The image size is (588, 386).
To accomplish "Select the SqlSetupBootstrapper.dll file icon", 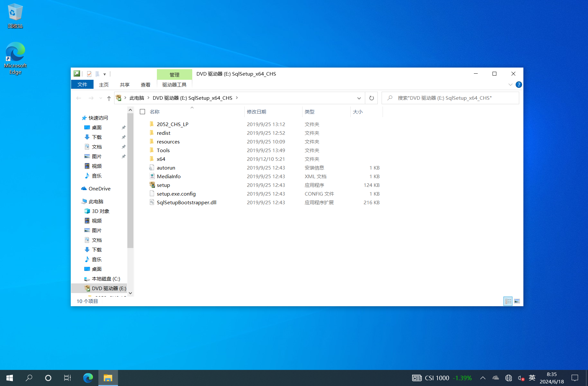I will [x=152, y=202].
